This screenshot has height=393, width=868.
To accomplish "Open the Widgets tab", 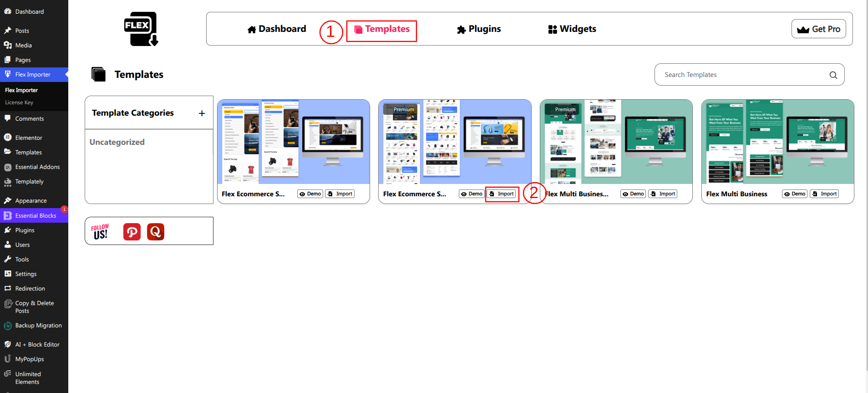I will click(x=572, y=29).
